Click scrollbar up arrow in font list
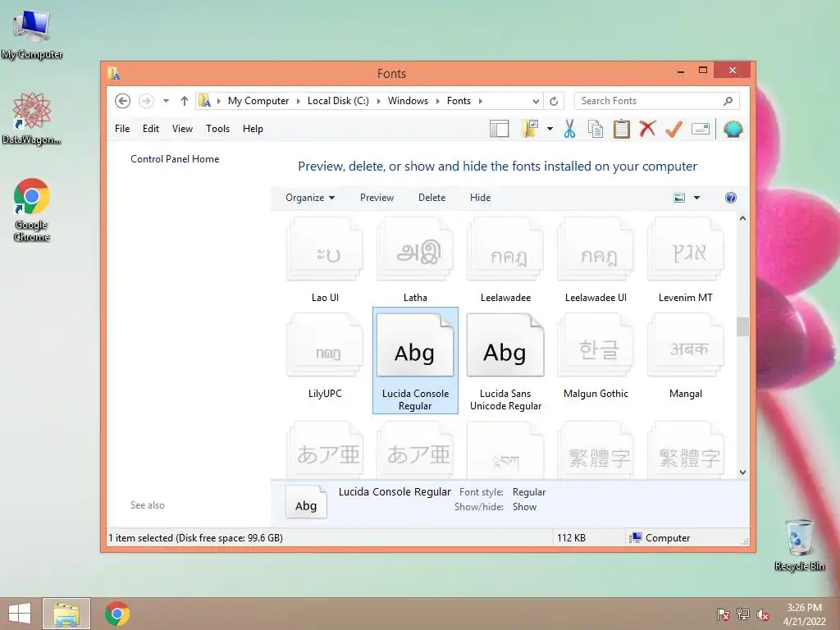The height and width of the screenshot is (630, 840). [x=742, y=218]
